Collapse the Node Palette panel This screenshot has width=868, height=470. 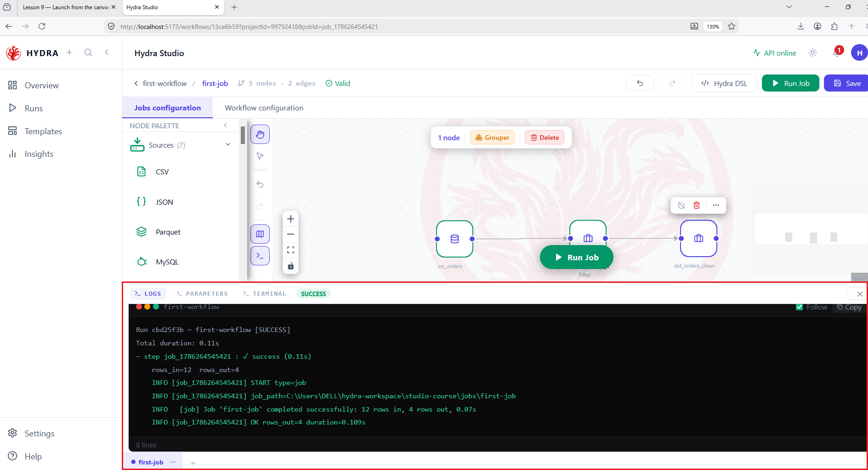click(226, 126)
